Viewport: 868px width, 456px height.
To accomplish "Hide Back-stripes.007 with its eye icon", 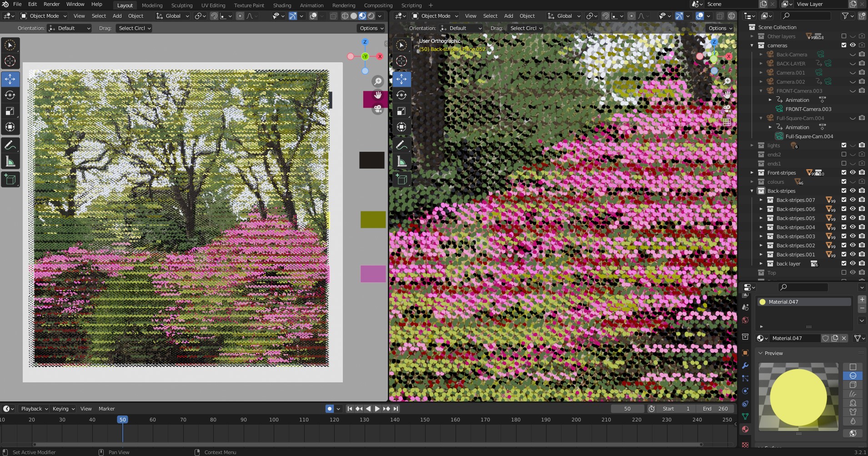I will (853, 200).
